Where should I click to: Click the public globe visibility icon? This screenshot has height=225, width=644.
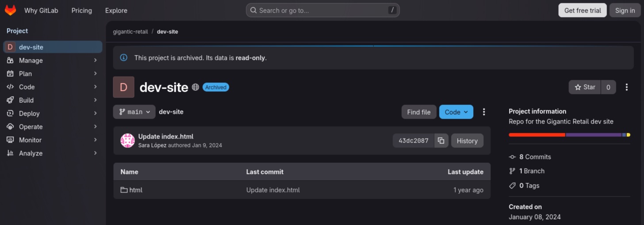click(x=195, y=87)
